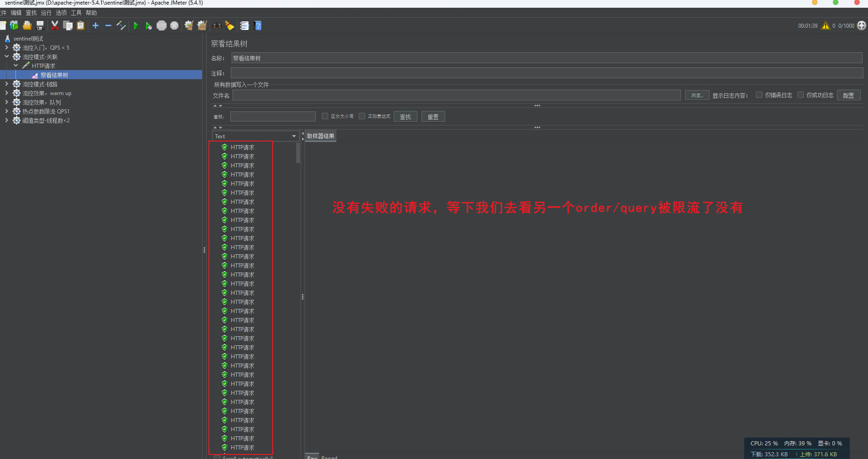
Task: Click the Clear broom-gear icon
Action: tap(189, 25)
